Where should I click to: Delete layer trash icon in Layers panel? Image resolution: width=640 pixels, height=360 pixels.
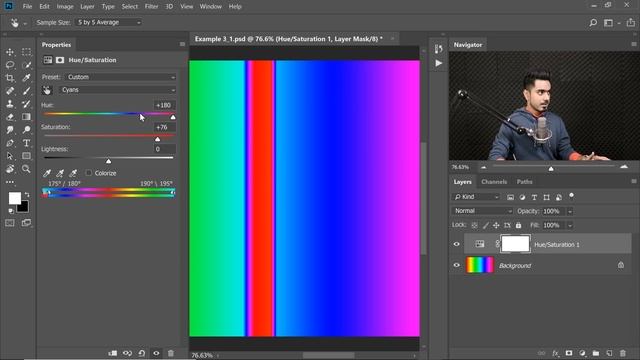point(623,353)
